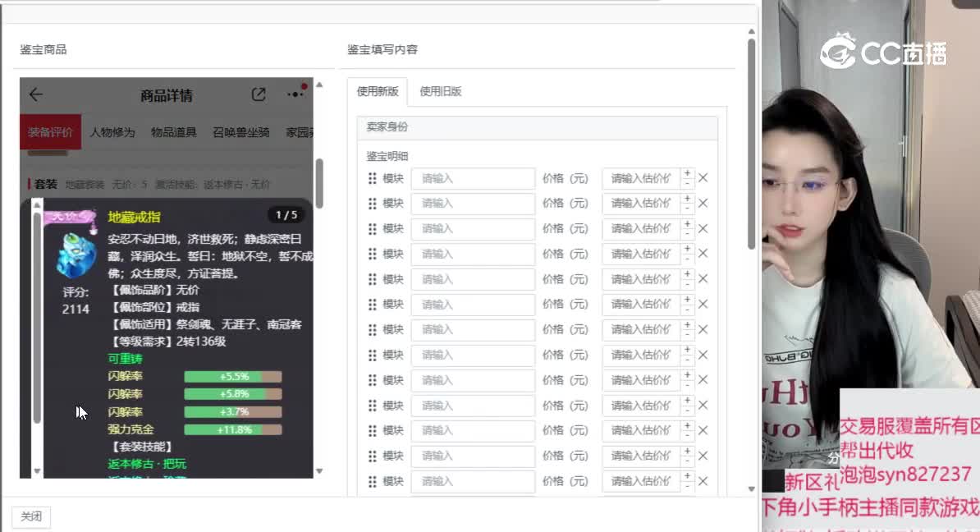Expand the 卖家身份 section header

[538, 127]
